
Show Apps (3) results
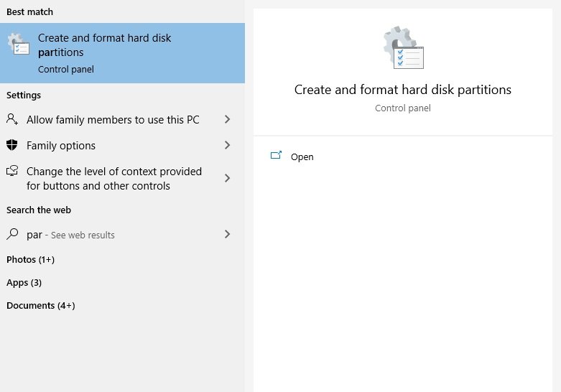[24, 282]
